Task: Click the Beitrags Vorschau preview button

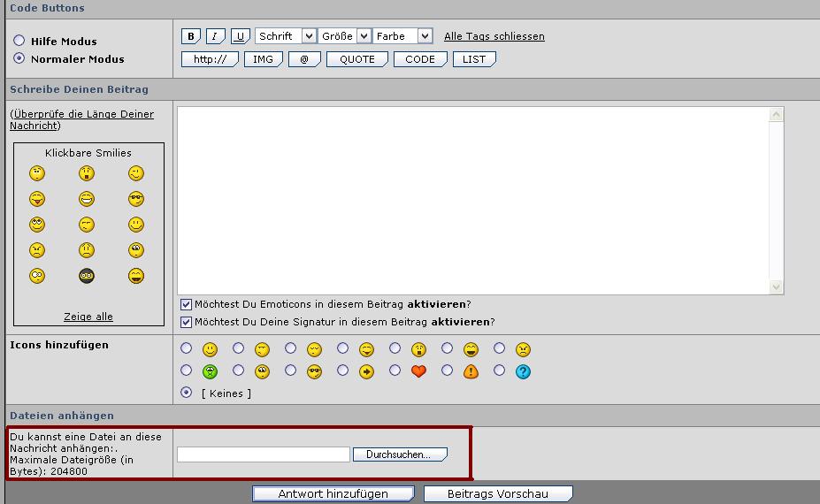Action: (x=498, y=494)
